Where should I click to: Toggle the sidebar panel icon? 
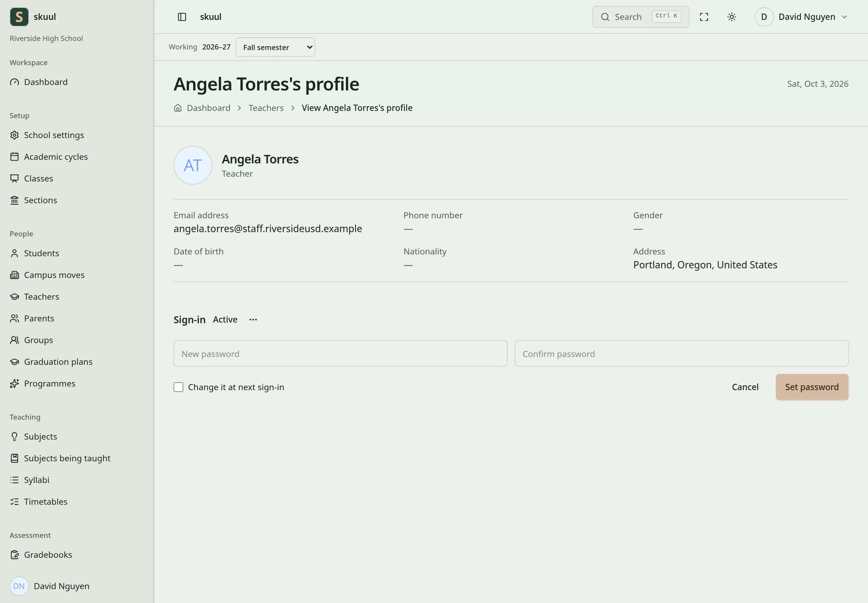point(182,17)
